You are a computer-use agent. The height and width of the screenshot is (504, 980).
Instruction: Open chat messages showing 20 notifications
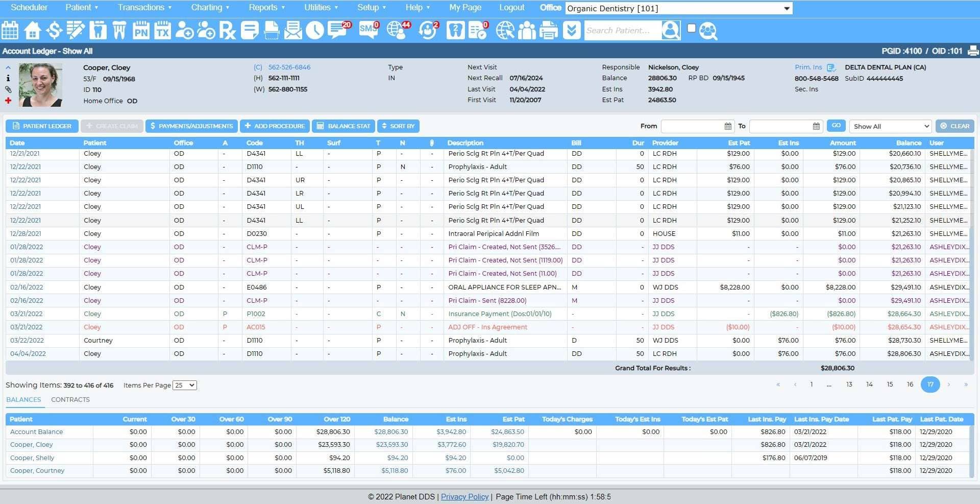point(337,31)
